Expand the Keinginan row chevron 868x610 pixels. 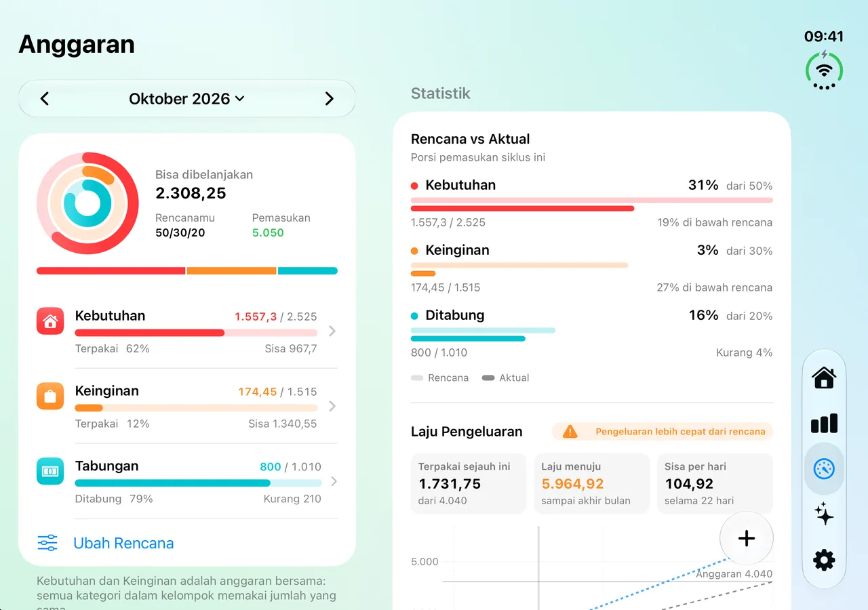click(x=332, y=406)
